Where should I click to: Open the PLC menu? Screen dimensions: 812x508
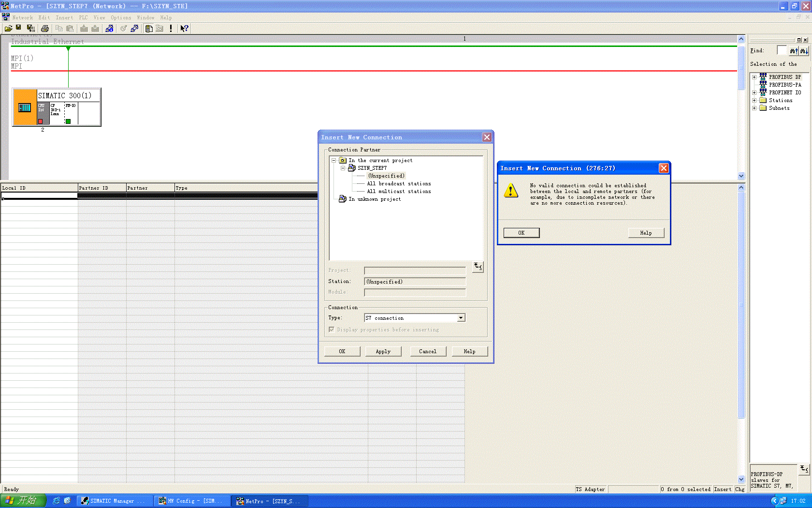point(84,17)
